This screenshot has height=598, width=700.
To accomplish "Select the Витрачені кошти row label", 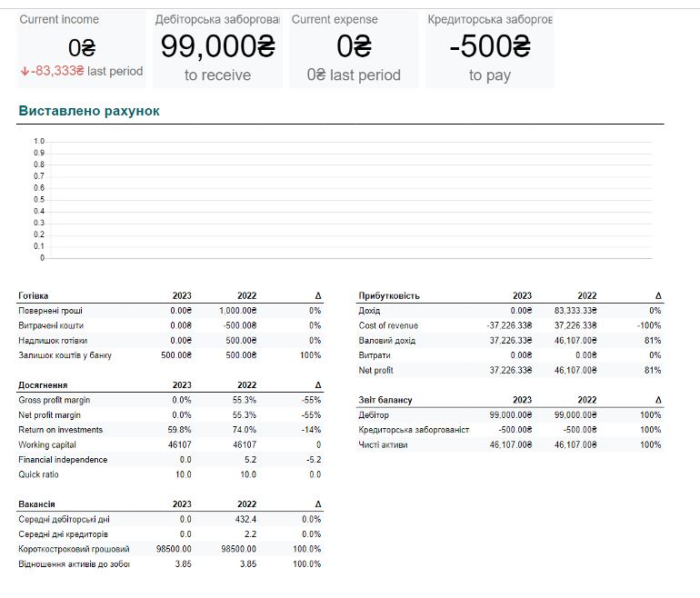I will pyautogui.click(x=51, y=325).
